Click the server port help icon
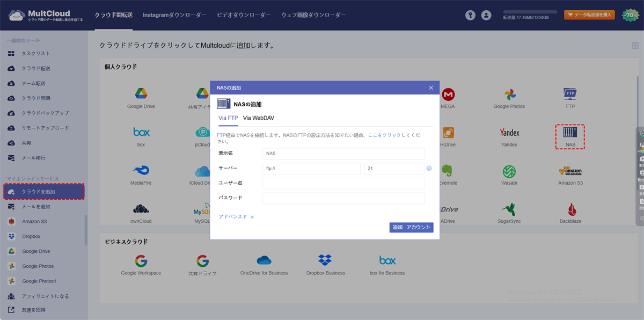Screen dimensions: 644x320 pyautogui.click(x=429, y=169)
